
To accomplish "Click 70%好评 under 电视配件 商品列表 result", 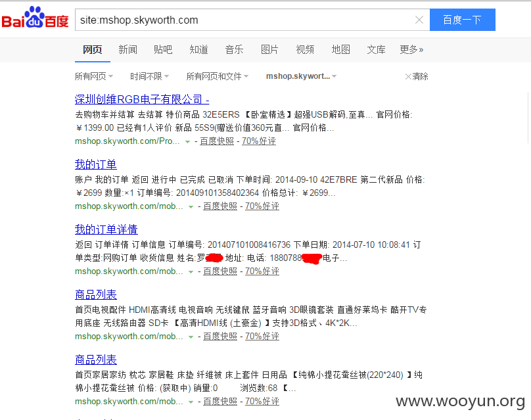I will [262, 337].
